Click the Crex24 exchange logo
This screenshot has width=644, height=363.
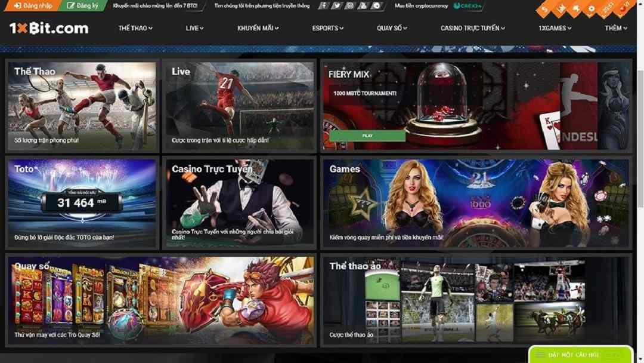(x=468, y=6)
